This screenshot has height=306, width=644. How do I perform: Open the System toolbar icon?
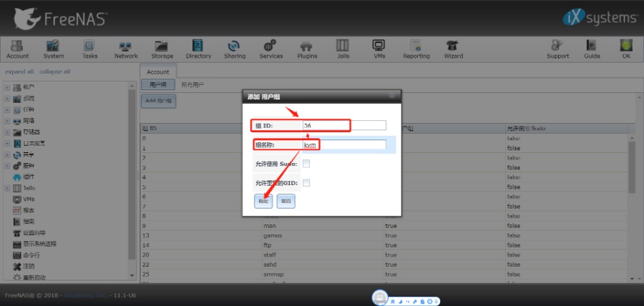[x=54, y=49]
